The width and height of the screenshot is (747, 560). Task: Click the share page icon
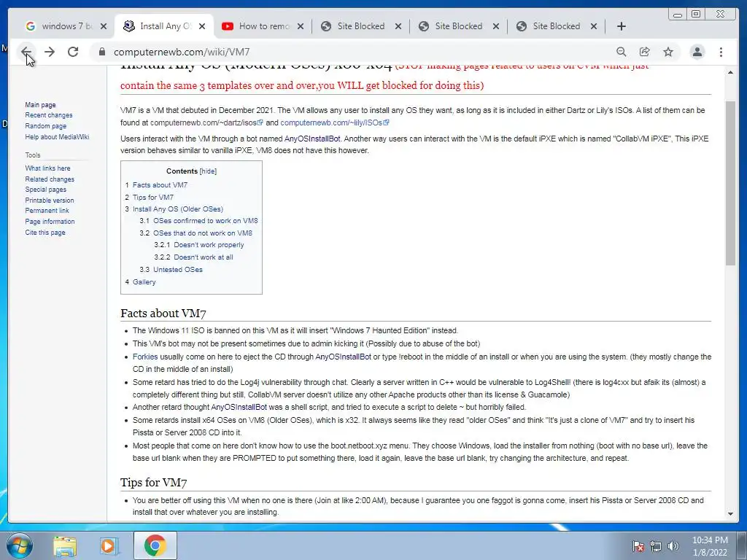point(645,52)
